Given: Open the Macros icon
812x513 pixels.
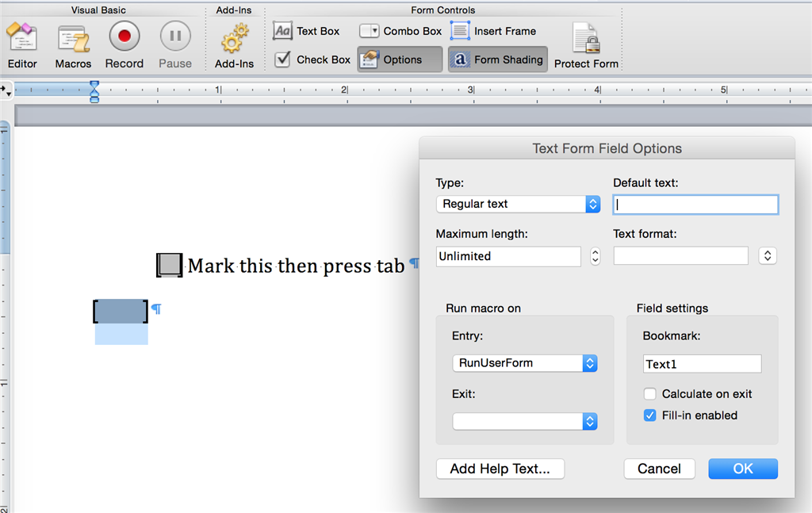Looking at the screenshot, I should tap(73, 39).
